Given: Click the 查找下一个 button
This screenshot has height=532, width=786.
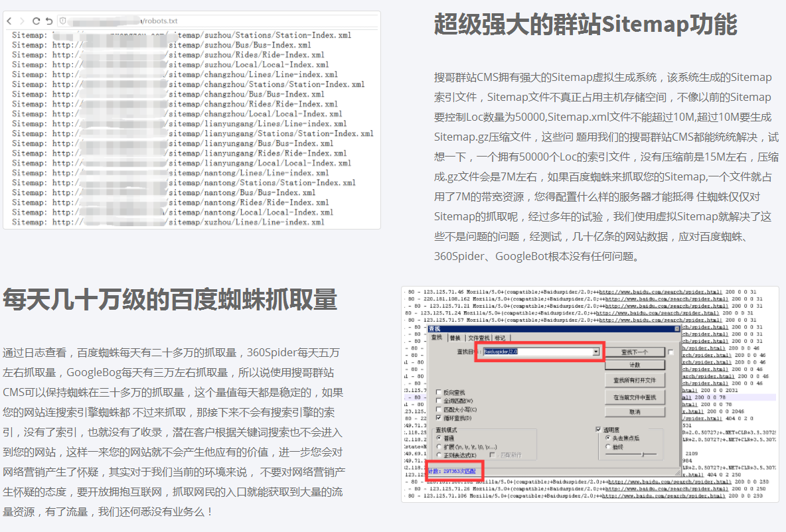Looking at the screenshot, I should pyautogui.click(x=635, y=352).
